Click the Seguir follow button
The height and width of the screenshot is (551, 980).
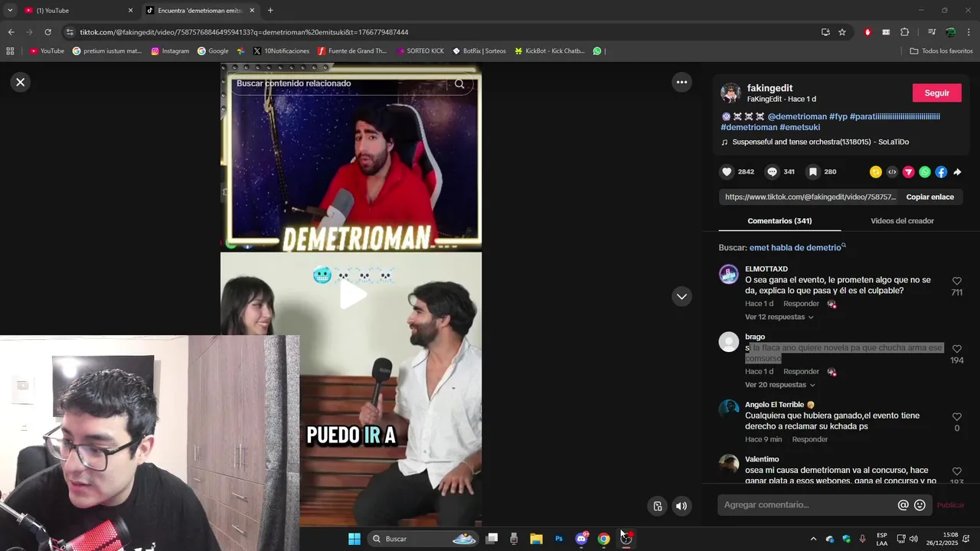click(x=936, y=93)
